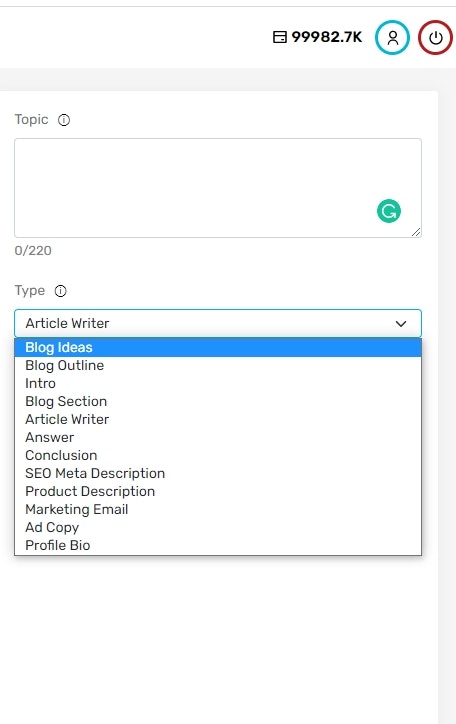Image resolution: width=456 pixels, height=724 pixels.
Task: Click the info icon beside Topic
Action: click(x=64, y=120)
